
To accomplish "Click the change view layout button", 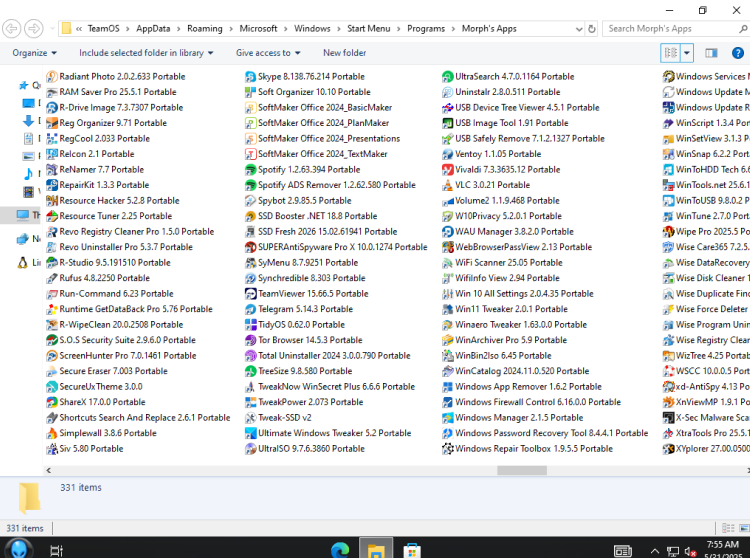I will pyautogui.click(x=671, y=53).
